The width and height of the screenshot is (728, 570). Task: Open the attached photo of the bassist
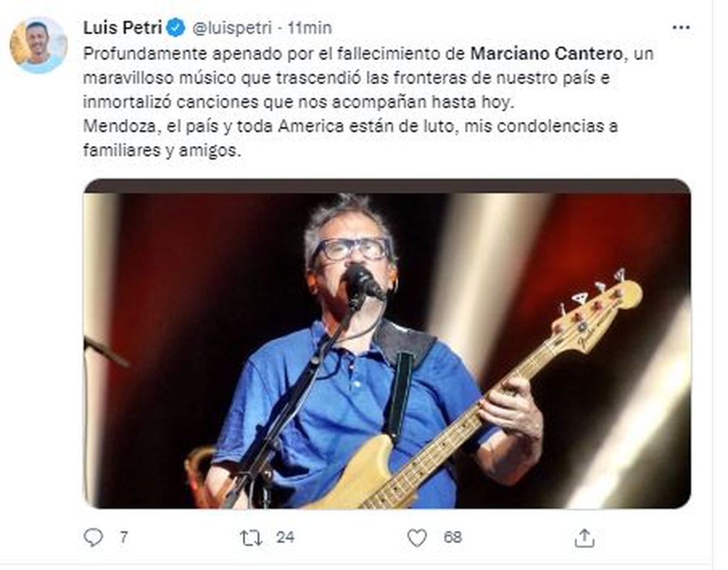pos(387,343)
